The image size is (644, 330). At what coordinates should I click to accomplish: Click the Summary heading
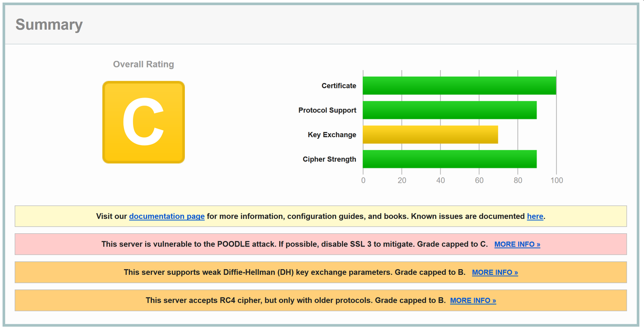click(49, 25)
